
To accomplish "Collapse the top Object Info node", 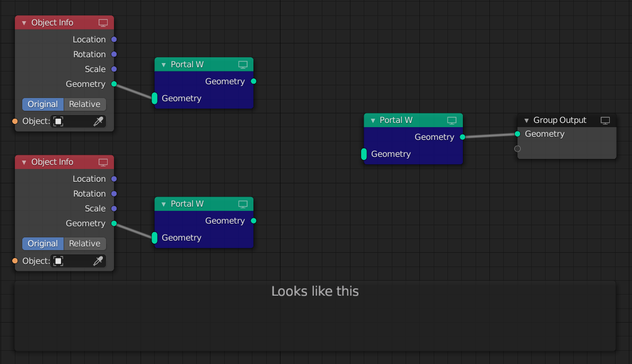I will coord(24,23).
